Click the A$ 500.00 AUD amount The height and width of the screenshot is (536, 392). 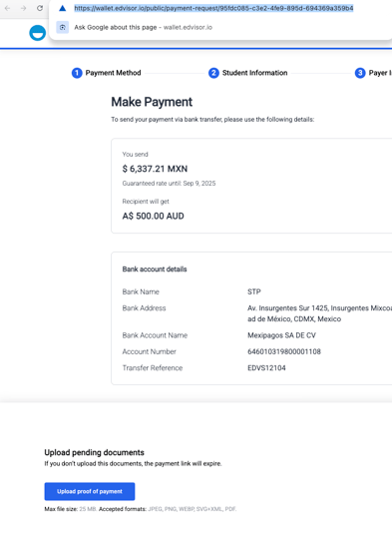pyautogui.click(x=153, y=216)
